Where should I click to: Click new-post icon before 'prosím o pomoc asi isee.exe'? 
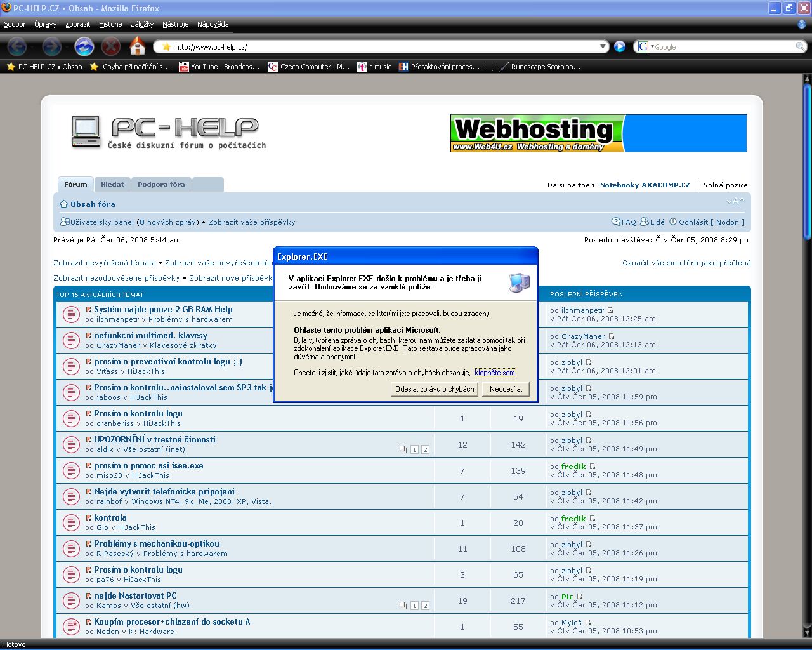point(89,466)
